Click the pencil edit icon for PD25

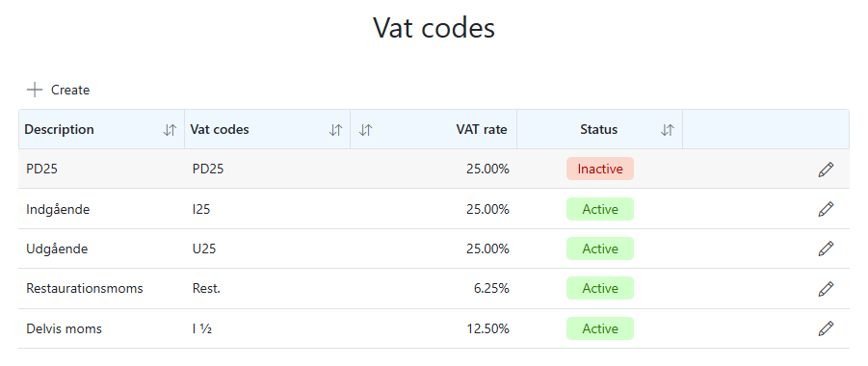pos(826,170)
